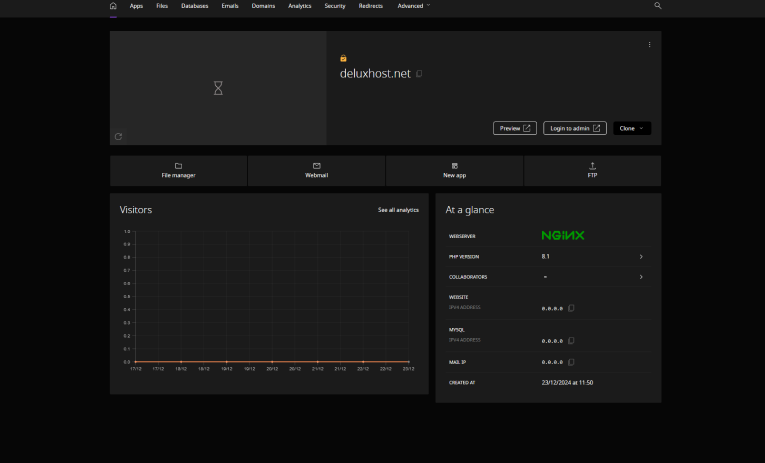Copy the deluxhost.net domain name
The width and height of the screenshot is (765, 463).
coord(419,74)
